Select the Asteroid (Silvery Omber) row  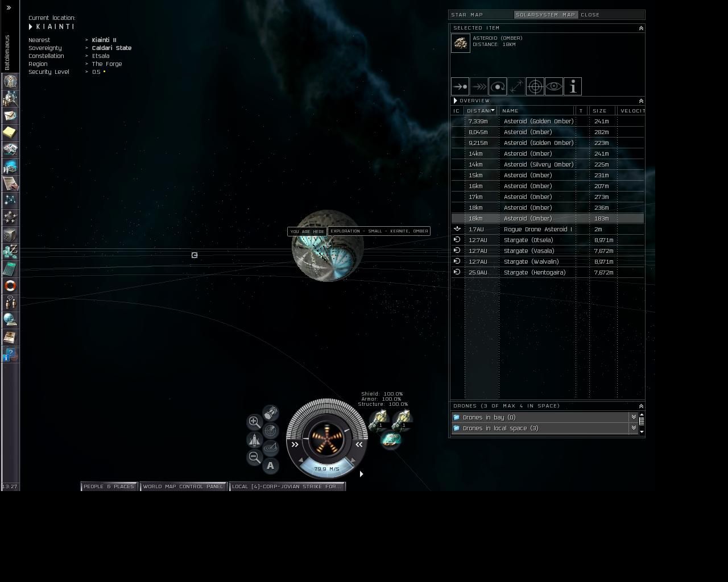[548, 165]
